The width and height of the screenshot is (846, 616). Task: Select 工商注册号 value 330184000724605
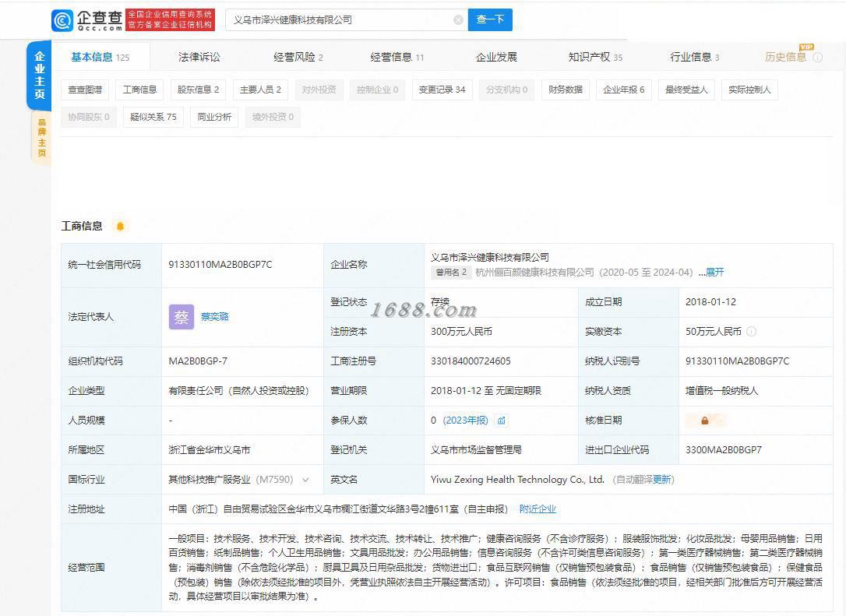point(471,361)
